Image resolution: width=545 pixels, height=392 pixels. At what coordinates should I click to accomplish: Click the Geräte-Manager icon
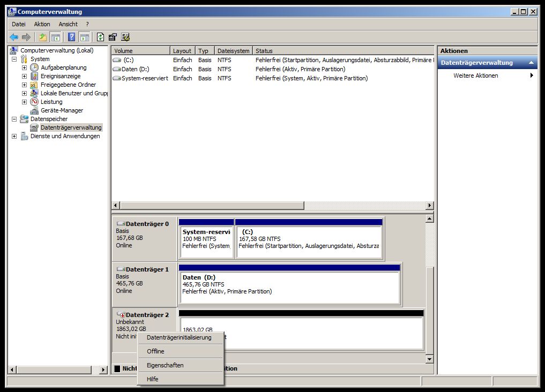point(34,110)
